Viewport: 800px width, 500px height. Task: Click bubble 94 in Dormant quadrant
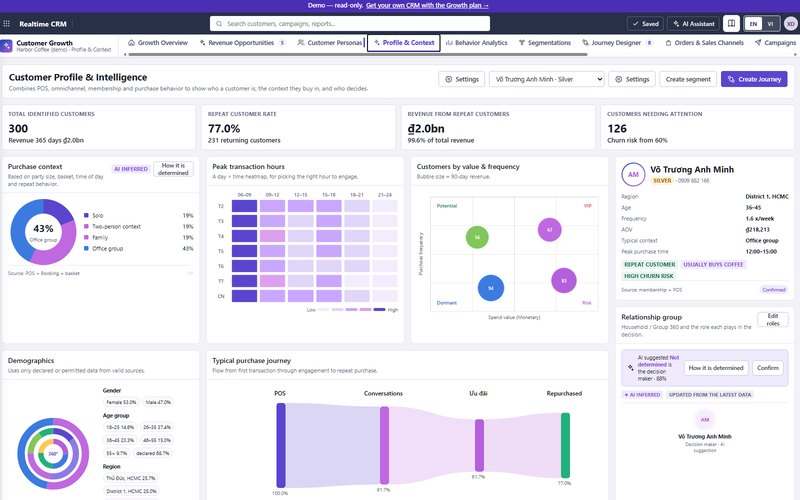pos(491,288)
